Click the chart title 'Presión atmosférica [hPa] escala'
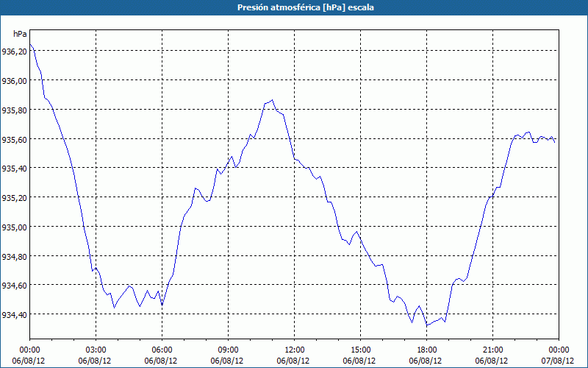The image size is (588, 368). click(x=305, y=7)
